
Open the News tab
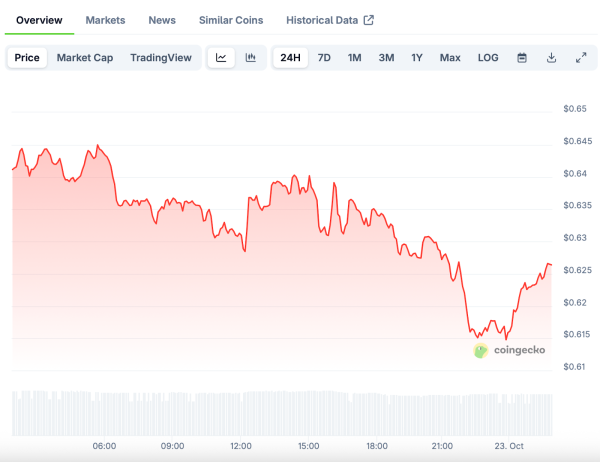click(x=162, y=20)
